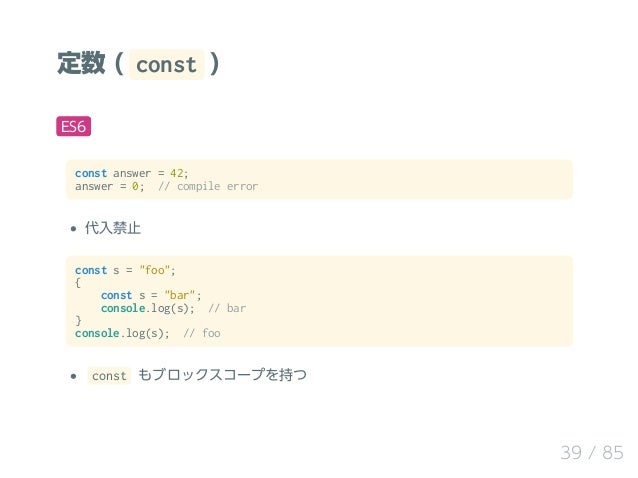Click the closing curly brace line
This screenshot has height=478, width=638.
(x=78, y=320)
